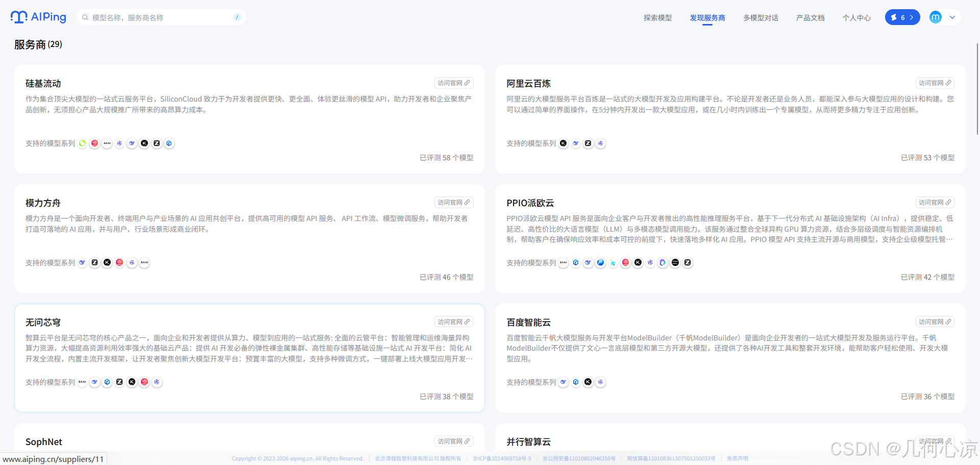This screenshot has width=980, height=465.
Task: Open the 硅基流动 supplier title
Action: 43,84
